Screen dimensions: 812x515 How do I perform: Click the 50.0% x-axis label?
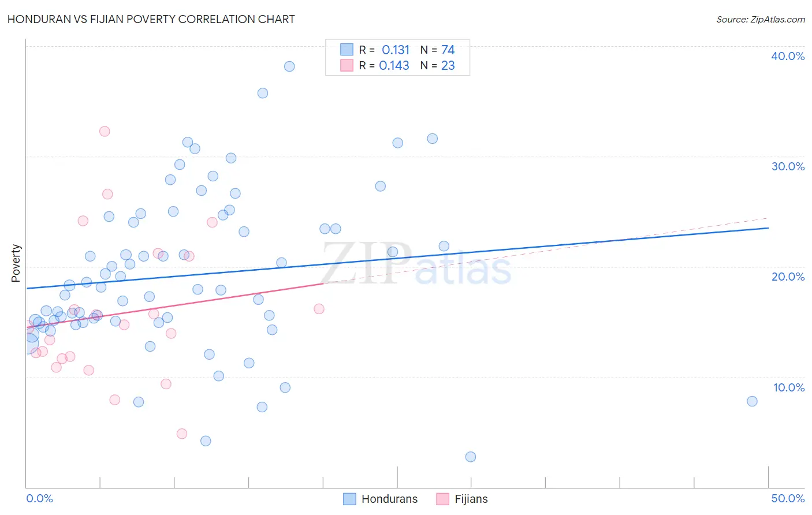point(788,498)
